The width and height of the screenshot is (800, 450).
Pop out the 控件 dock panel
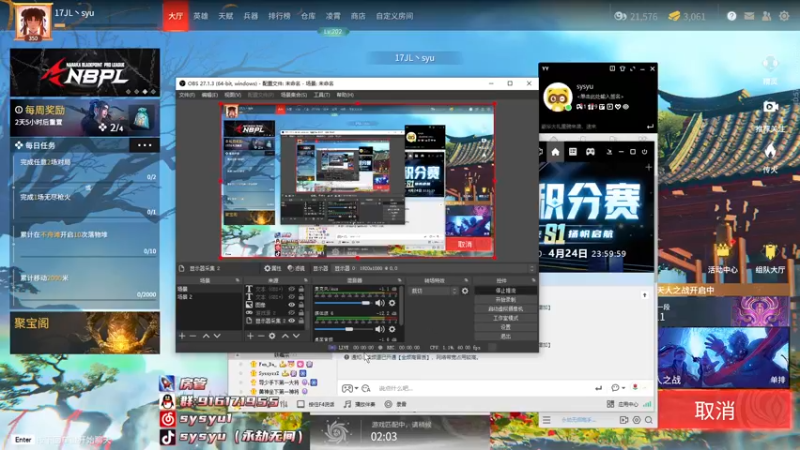[533, 281]
